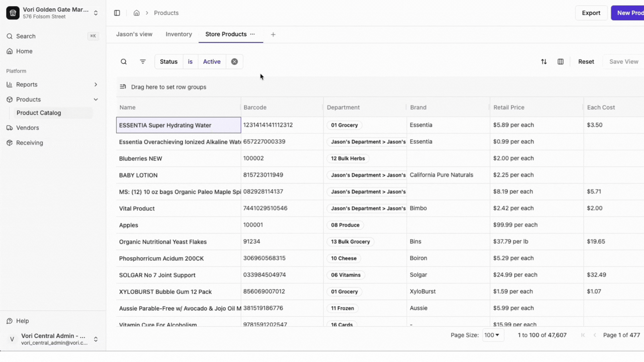
Task: Open the Page Size dropdown
Action: click(x=493, y=335)
